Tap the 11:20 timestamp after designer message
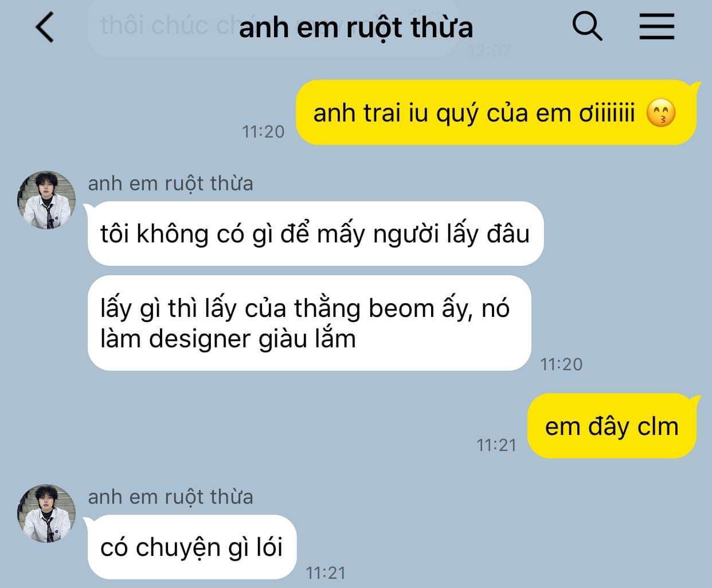 [561, 364]
